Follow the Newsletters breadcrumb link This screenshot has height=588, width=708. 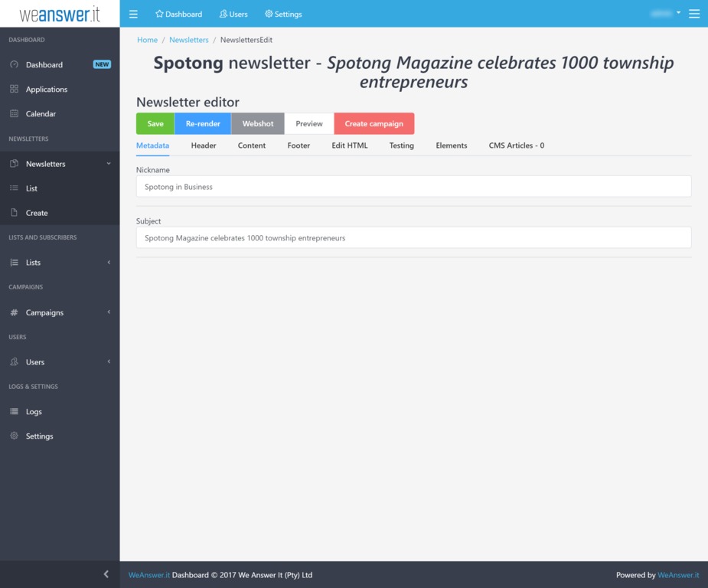[x=188, y=40]
